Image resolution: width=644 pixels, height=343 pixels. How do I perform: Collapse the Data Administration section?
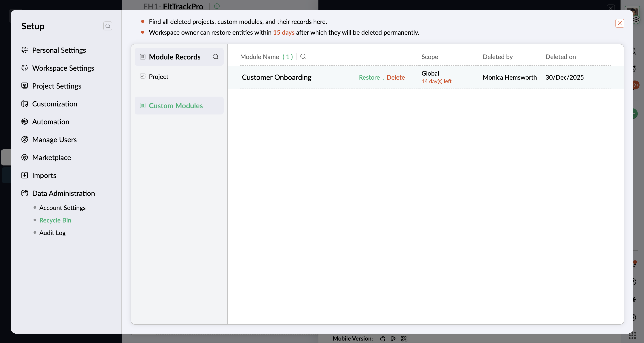pos(64,193)
